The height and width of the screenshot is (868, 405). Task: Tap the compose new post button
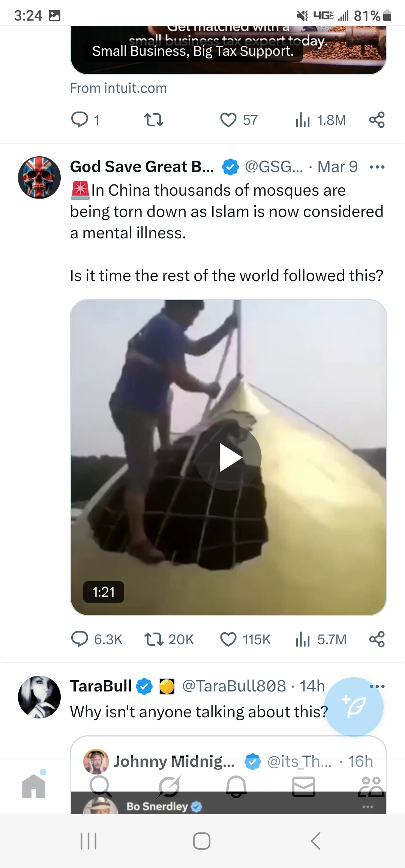(354, 707)
